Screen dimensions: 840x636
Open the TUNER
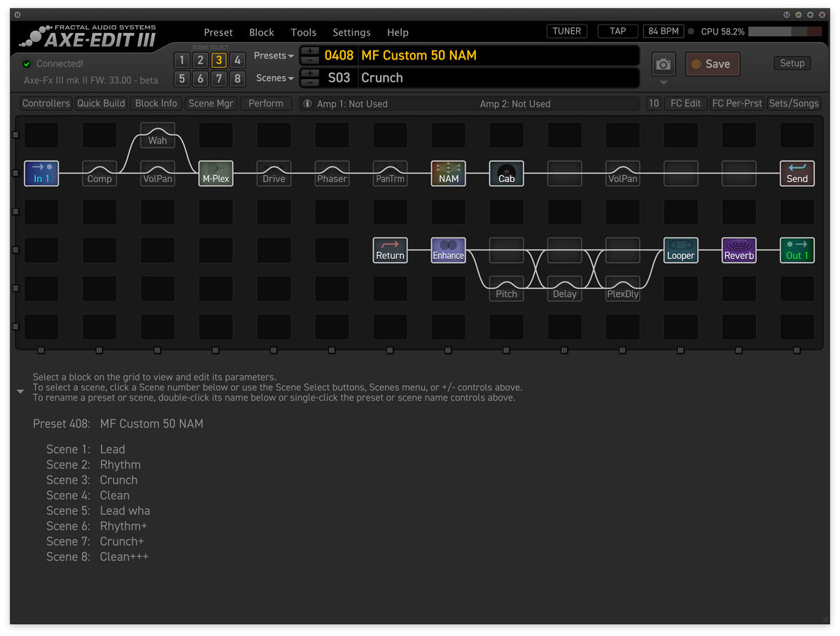pyautogui.click(x=567, y=31)
